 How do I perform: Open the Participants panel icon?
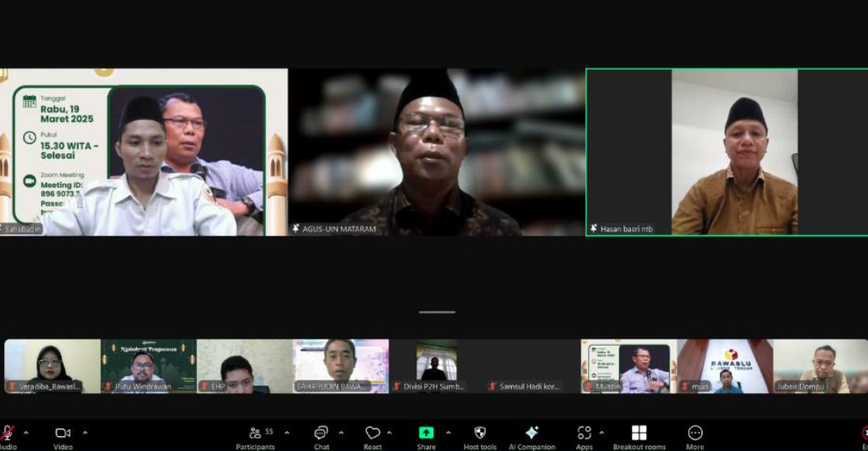255,433
